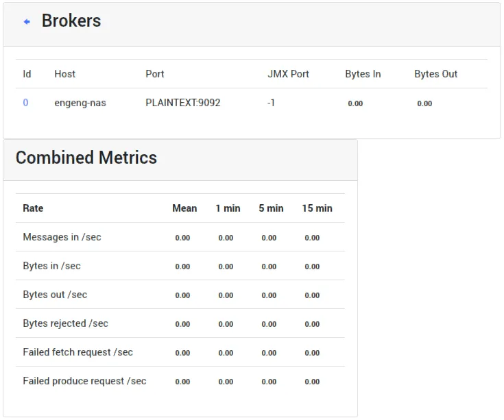Click Messages in /sec Mean value

182,238
